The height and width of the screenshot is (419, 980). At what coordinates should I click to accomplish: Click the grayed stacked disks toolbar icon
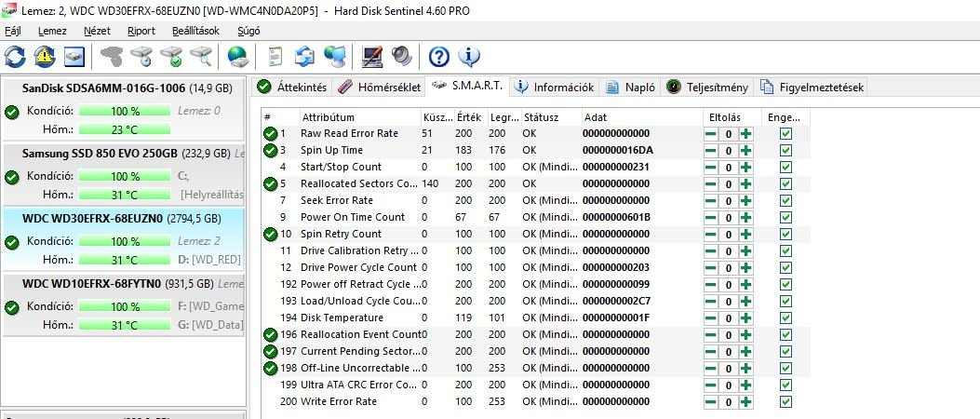[112, 57]
